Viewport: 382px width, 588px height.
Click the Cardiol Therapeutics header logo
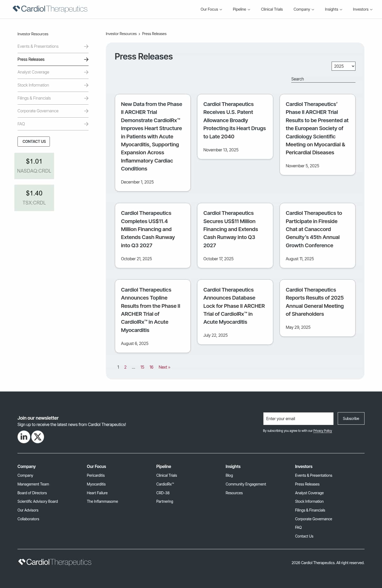click(50, 9)
